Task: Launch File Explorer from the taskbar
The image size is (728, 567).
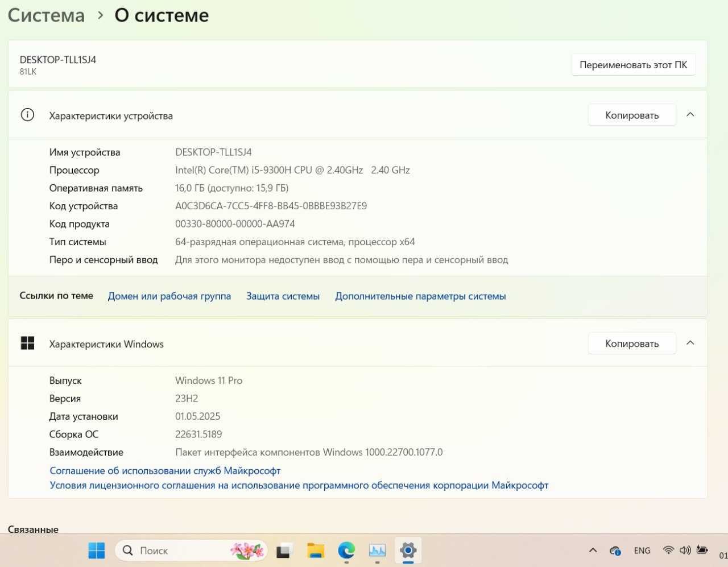Action: click(x=315, y=551)
